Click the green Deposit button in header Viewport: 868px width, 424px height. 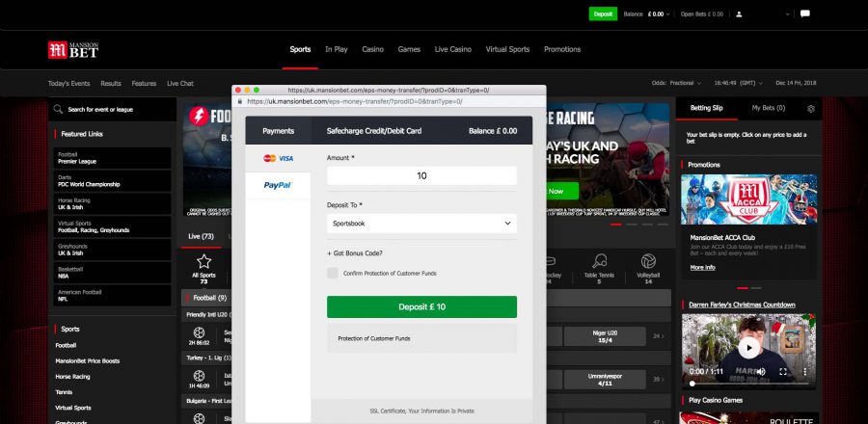click(603, 13)
